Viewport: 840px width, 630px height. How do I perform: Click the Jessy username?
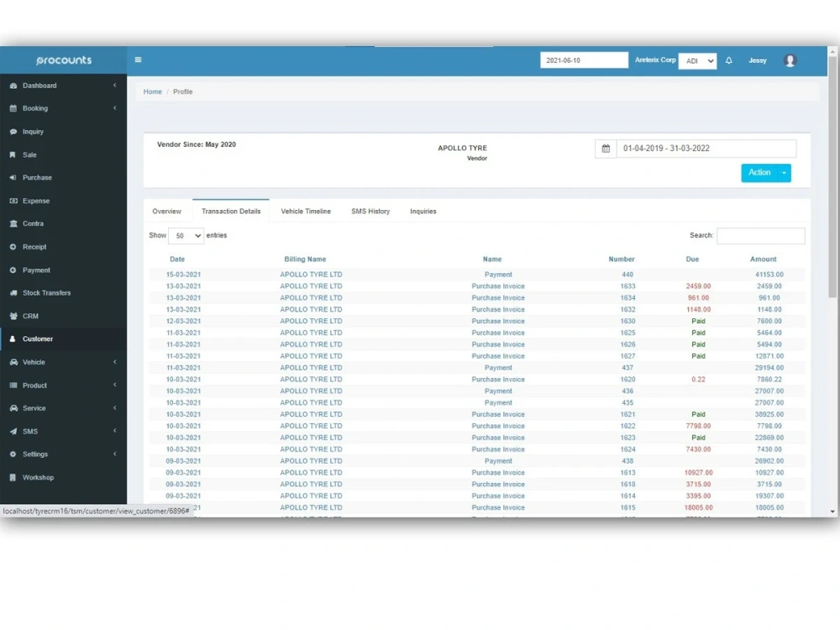758,60
